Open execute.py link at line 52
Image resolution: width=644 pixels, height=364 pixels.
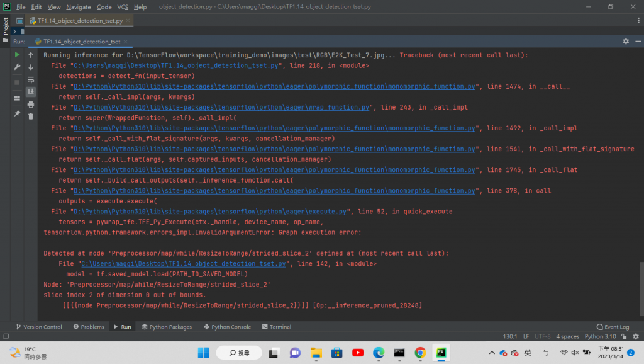210,212
